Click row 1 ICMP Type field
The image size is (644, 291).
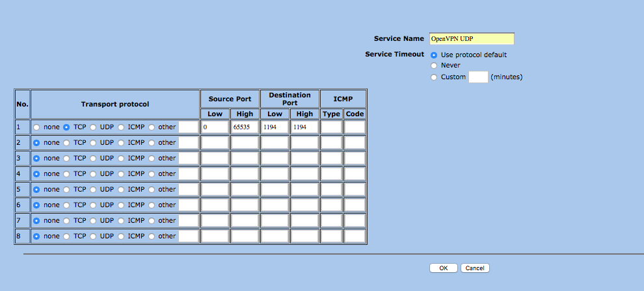[331, 127]
